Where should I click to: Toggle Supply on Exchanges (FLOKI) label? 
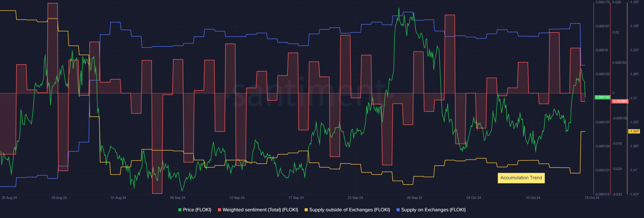pos(433,210)
